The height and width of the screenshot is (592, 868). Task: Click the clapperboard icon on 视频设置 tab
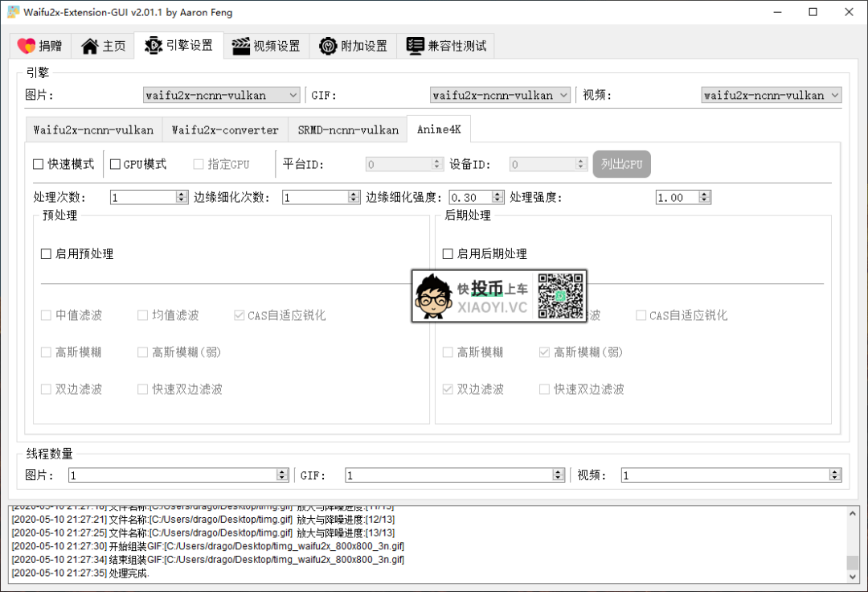(x=240, y=46)
